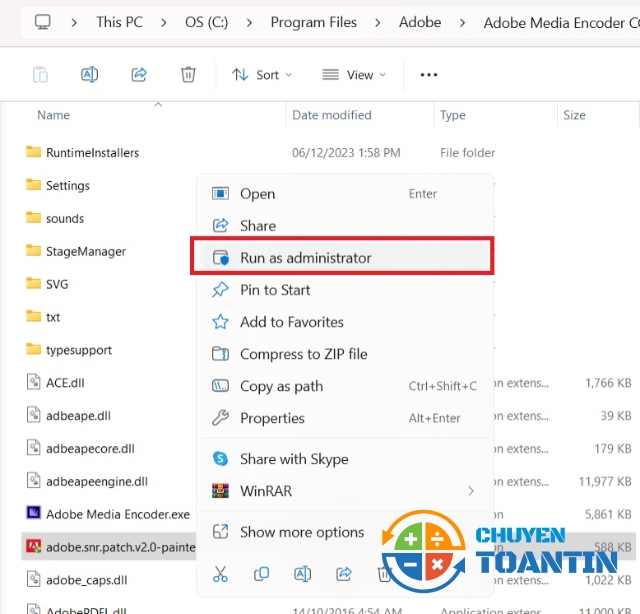640x614 pixels.
Task: Expand the chevron before This PC
Action: point(74,22)
